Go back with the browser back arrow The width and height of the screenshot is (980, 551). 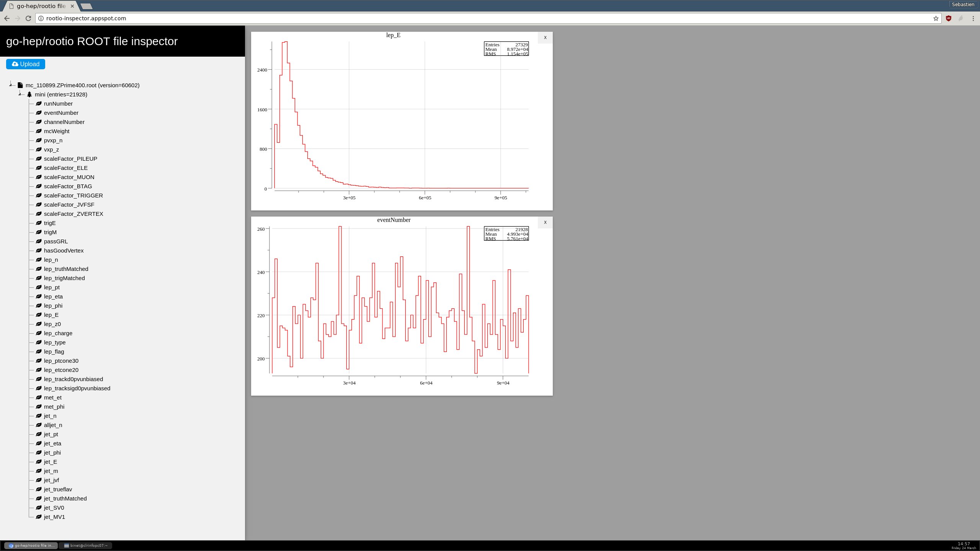[7, 18]
